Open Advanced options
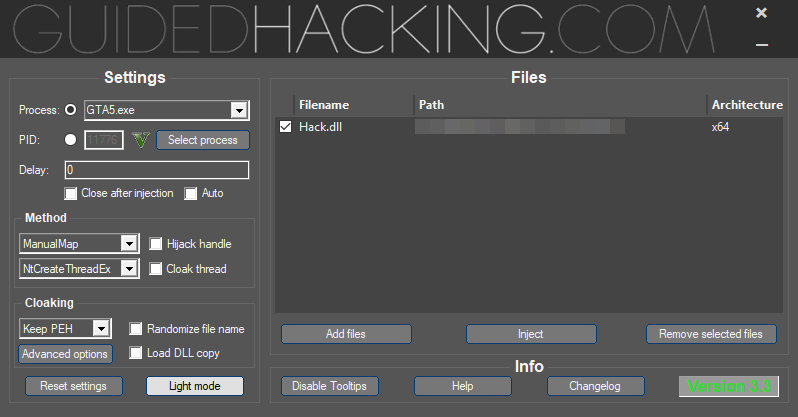Screen dimensions: 798x417 pos(65,354)
